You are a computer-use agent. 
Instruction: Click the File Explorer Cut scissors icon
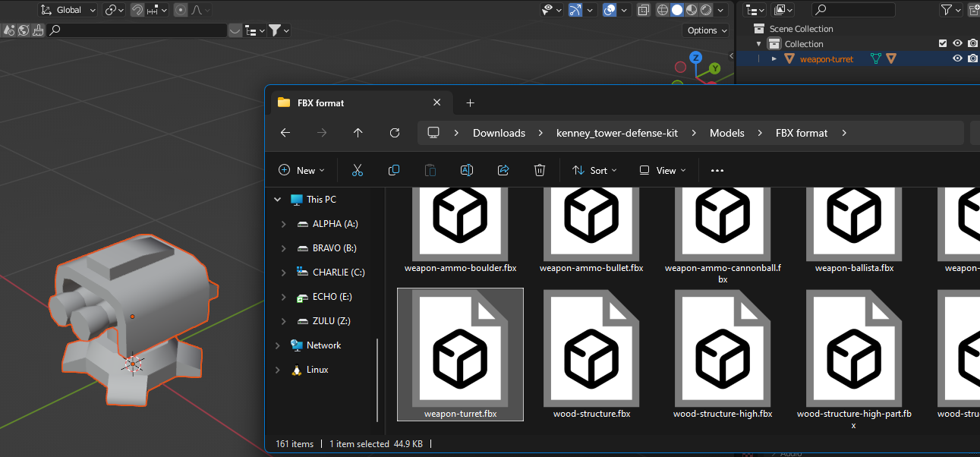[x=357, y=170]
